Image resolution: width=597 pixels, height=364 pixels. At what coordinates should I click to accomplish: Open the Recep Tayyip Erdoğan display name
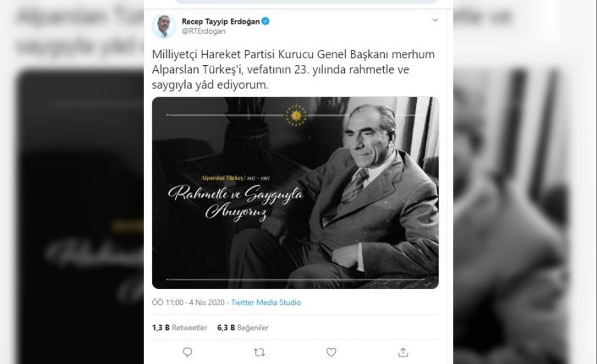click(x=221, y=21)
